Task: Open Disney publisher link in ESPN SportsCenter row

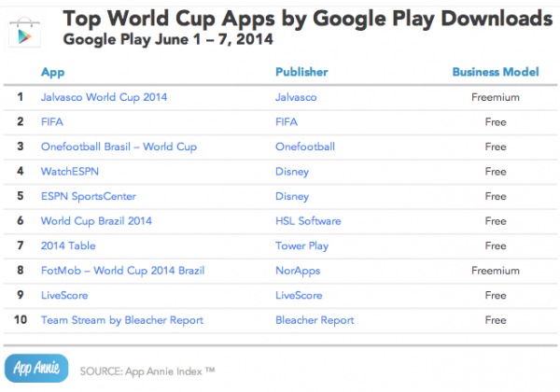Action: pos(292,196)
